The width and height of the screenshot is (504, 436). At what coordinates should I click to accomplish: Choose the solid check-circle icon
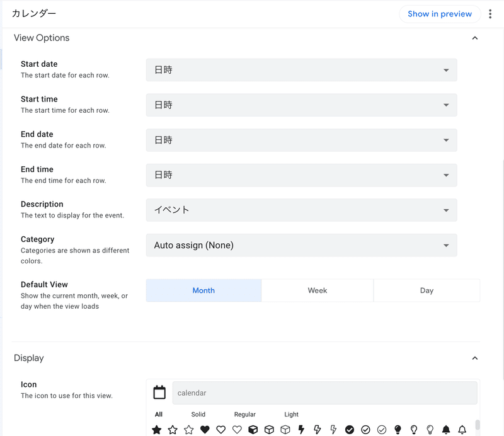(x=350, y=430)
